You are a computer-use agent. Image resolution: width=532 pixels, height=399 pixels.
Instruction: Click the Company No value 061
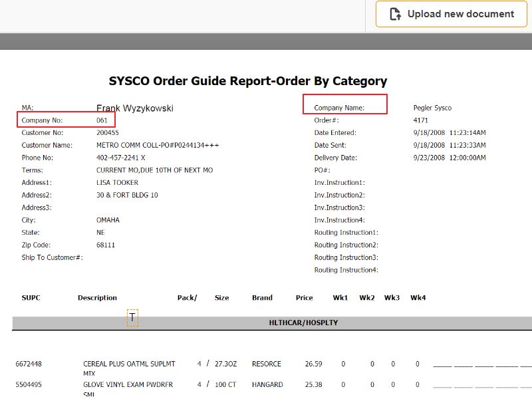(x=102, y=120)
